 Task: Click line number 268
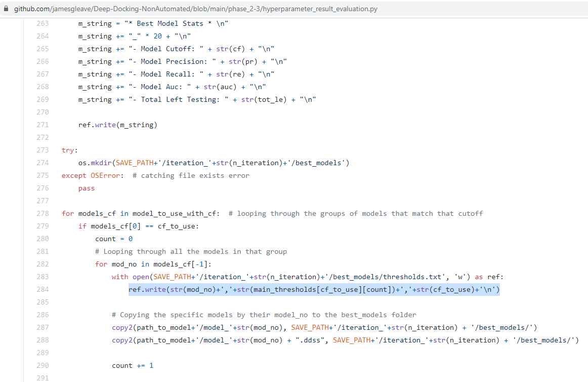pyautogui.click(x=43, y=86)
